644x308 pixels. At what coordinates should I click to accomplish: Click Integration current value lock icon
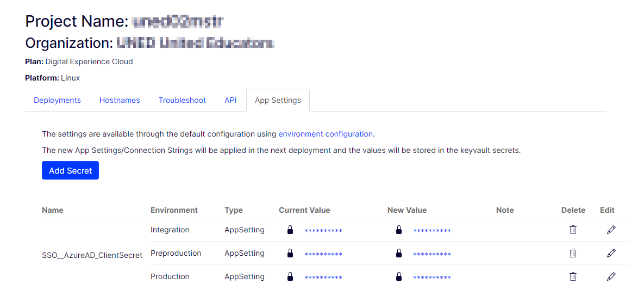coord(290,230)
